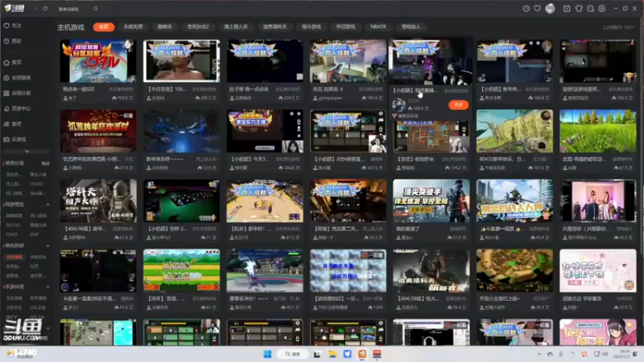The image size is (644, 362).
Task: Select the 格斗游戏 filter tab
Action: pyautogui.click(x=312, y=27)
